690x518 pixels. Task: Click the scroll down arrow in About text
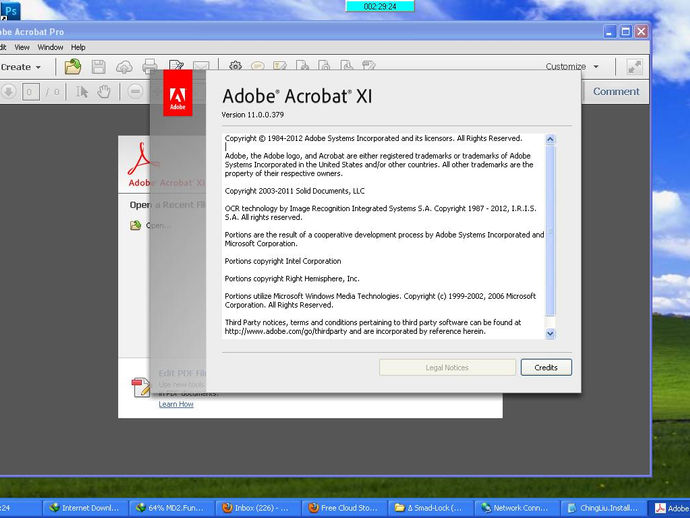coord(550,333)
